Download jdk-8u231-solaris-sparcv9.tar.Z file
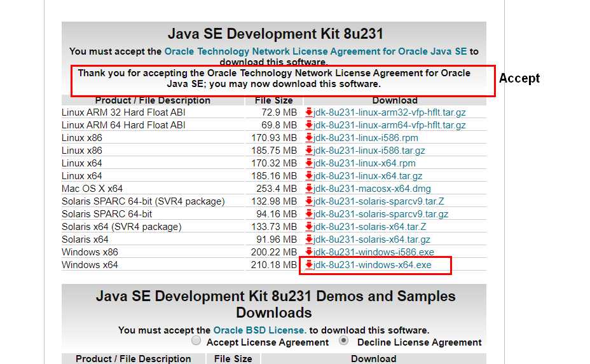 (378, 201)
